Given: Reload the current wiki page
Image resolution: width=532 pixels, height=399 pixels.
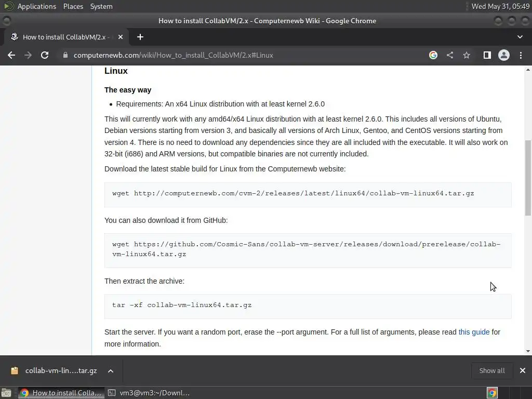Looking at the screenshot, I should (45, 55).
